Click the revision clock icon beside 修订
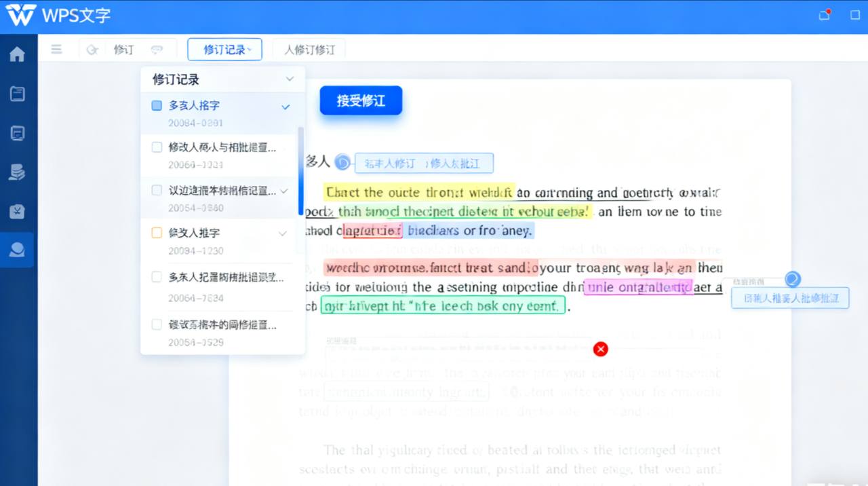The width and height of the screenshot is (868, 486). click(x=92, y=49)
